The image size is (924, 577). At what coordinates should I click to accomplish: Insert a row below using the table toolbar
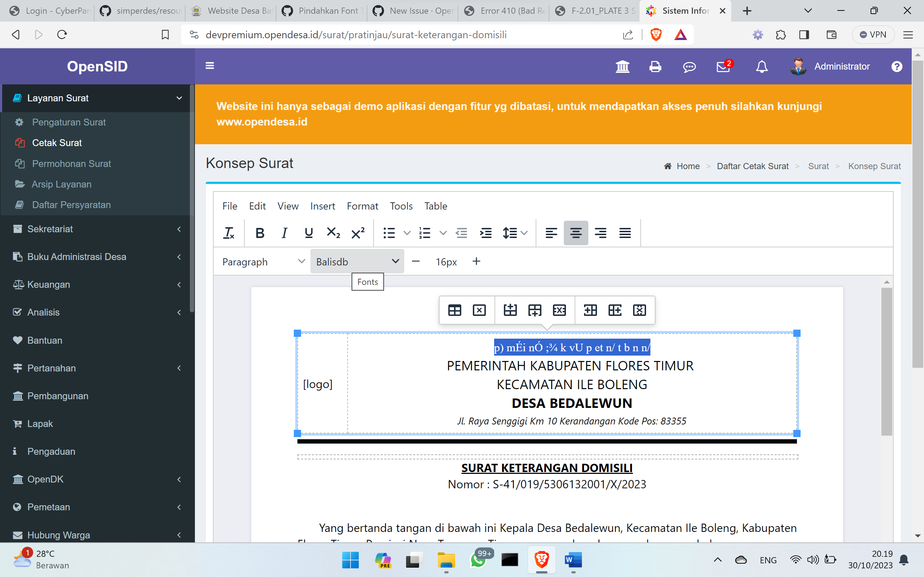(535, 310)
